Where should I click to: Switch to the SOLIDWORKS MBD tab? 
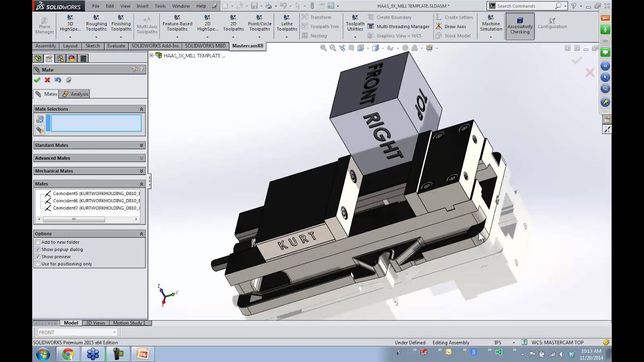(x=205, y=46)
